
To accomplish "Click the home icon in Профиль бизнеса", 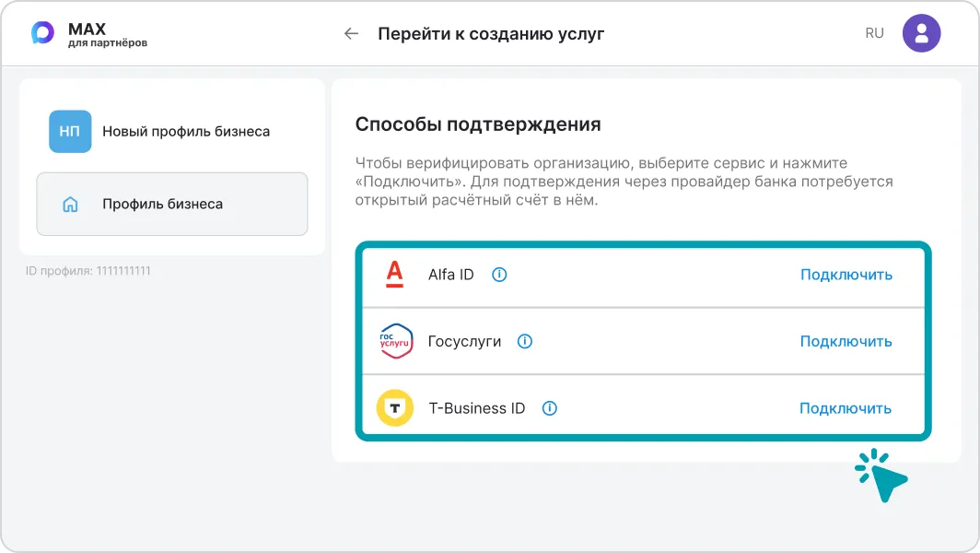I will [x=71, y=204].
